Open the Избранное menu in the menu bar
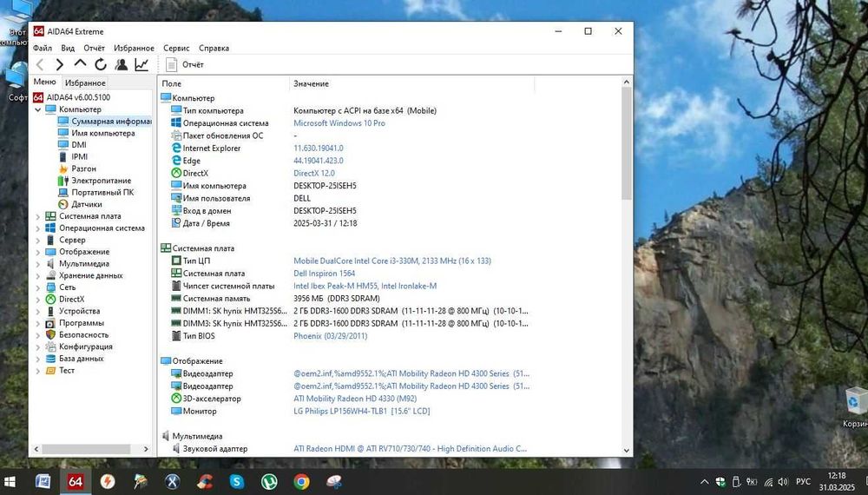This screenshot has height=495, width=868. pos(134,48)
